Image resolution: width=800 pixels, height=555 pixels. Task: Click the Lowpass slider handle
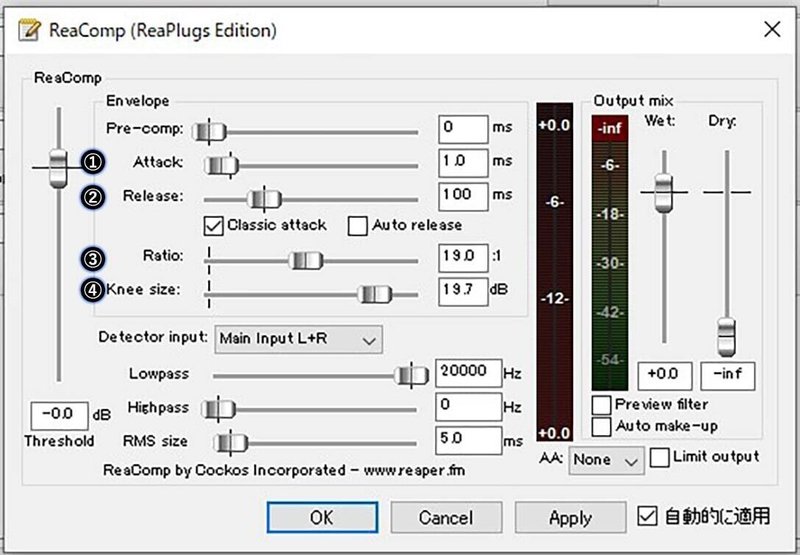pyautogui.click(x=411, y=376)
